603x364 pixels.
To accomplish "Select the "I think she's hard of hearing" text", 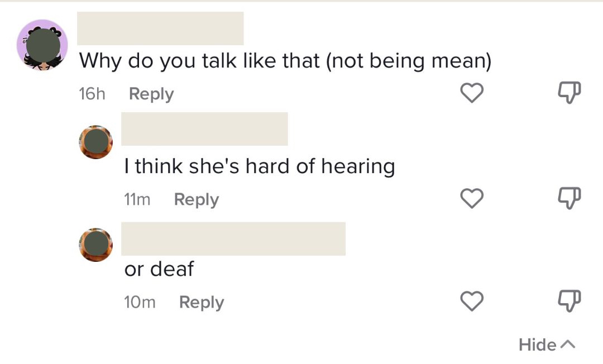I will click(x=259, y=166).
